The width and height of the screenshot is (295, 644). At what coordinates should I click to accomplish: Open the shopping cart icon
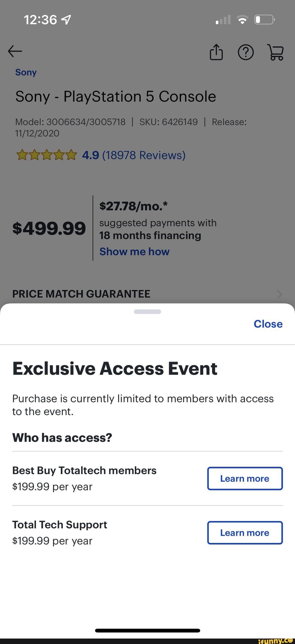[276, 52]
